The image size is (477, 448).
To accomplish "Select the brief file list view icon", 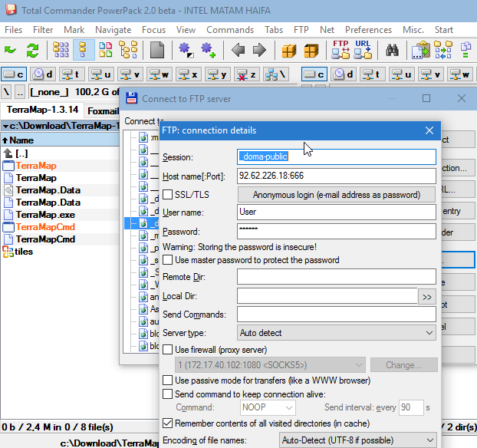I will [83, 50].
